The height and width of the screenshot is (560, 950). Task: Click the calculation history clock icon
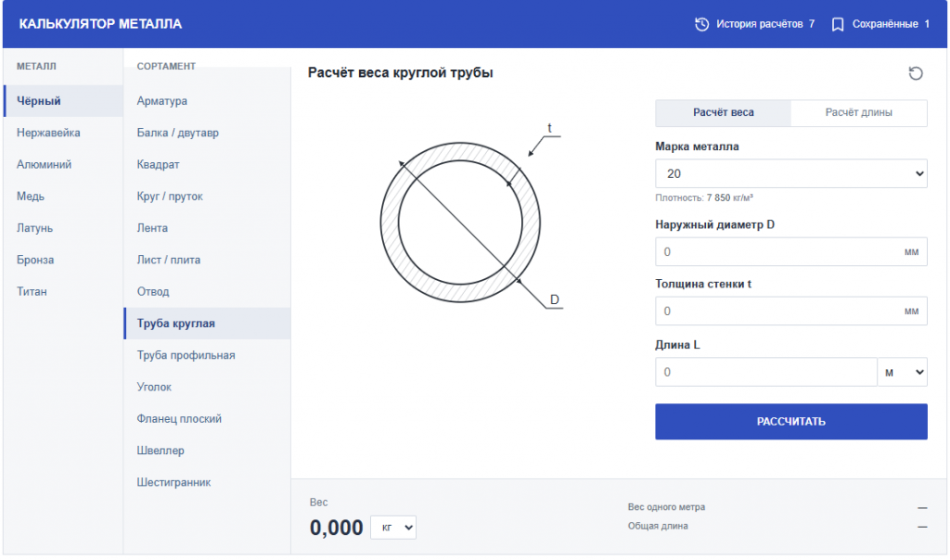point(701,24)
